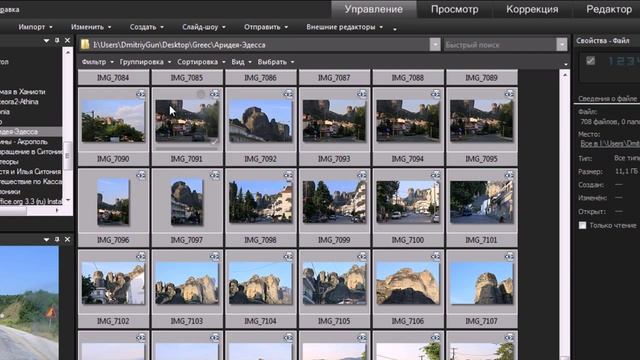Expand the Внешние редакторы dropdown
Screen dimensions: 640x360
click(344, 27)
